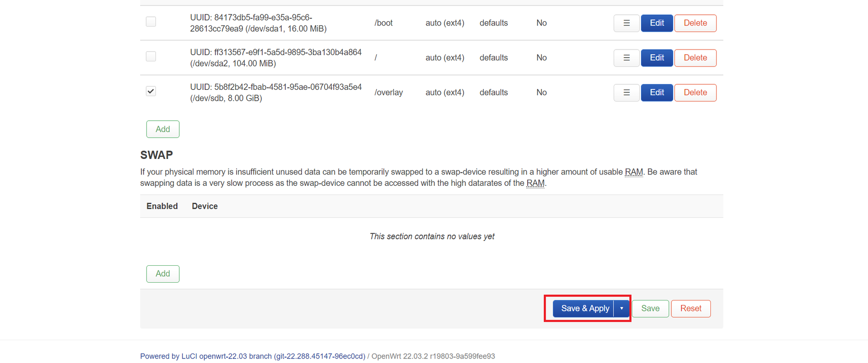Edit the root / mount point
868x363 pixels.
(x=657, y=58)
